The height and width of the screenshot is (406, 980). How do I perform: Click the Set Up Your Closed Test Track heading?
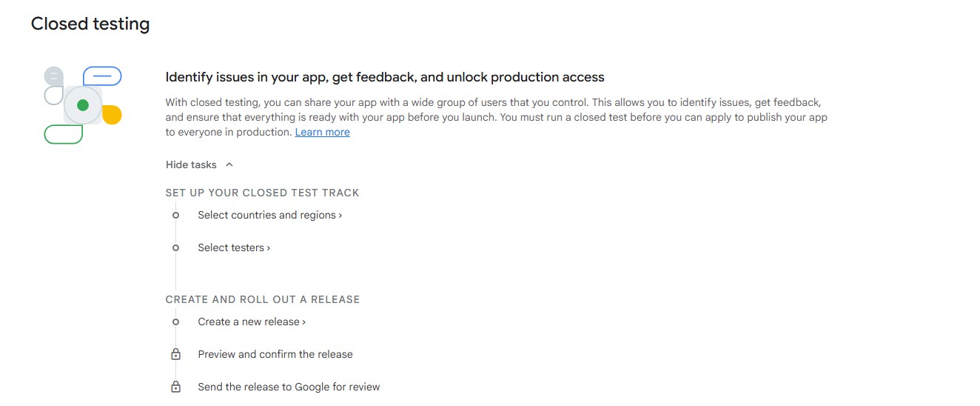pos(262,193)
